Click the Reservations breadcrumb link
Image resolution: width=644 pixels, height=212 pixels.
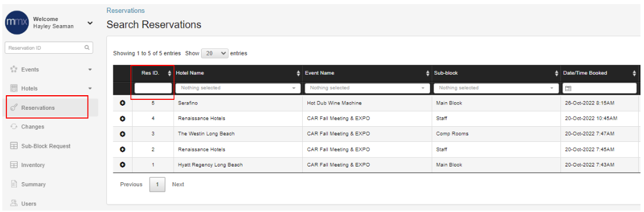125,11
